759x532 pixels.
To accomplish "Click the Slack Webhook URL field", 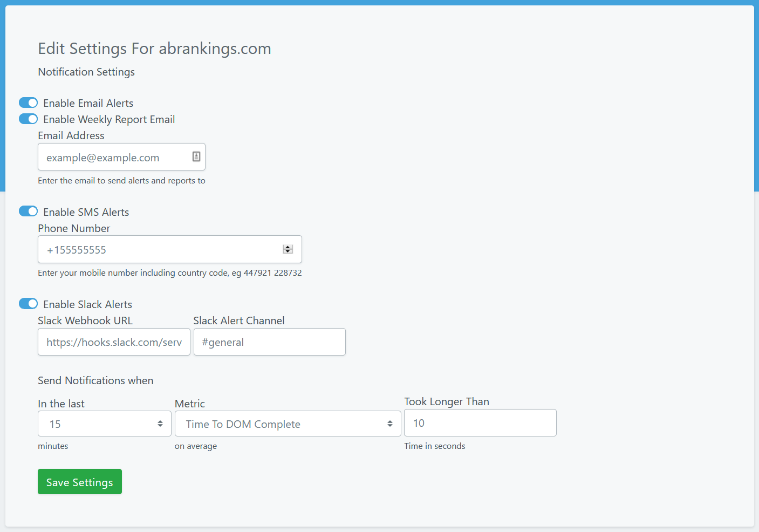I will click(114, 342).
